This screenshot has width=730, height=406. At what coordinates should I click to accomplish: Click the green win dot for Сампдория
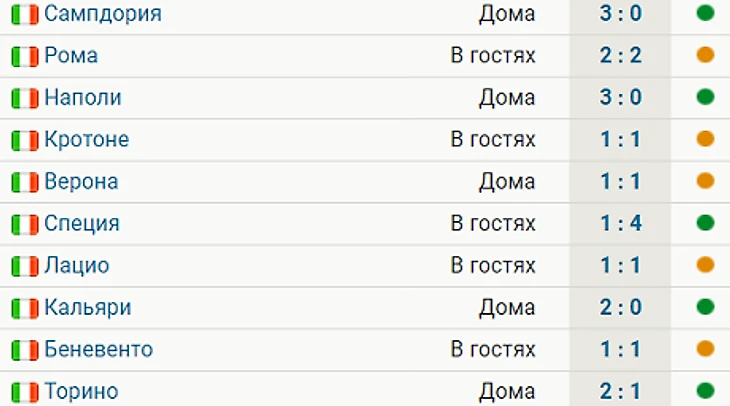(705, 13)
